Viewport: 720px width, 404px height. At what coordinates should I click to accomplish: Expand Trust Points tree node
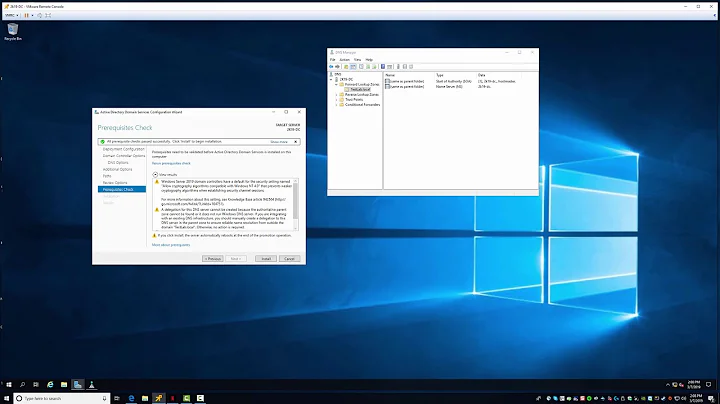[x=336, y=100]
